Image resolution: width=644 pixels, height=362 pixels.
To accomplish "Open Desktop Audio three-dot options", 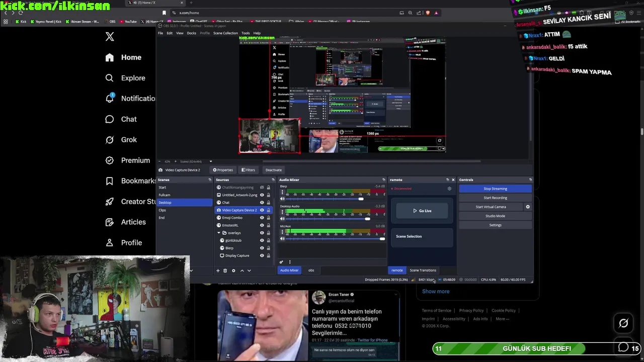I will (282, 213).
